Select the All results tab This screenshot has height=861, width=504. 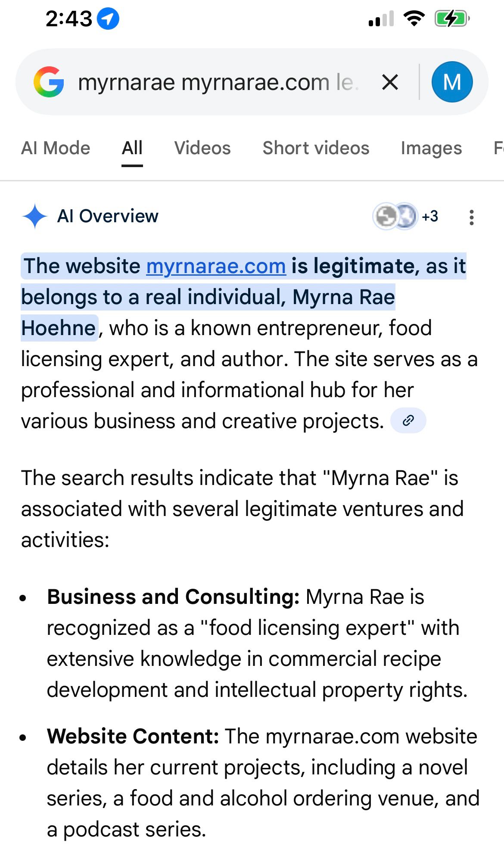coord(132,148)
